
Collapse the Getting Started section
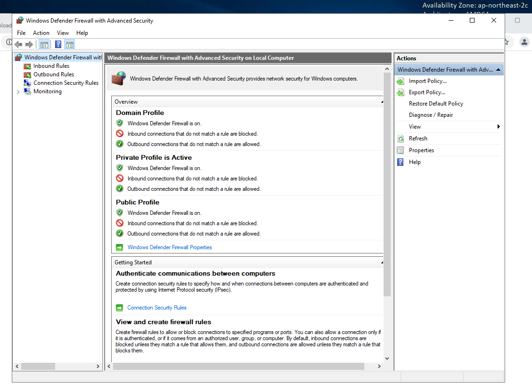[x=382, y=262]
